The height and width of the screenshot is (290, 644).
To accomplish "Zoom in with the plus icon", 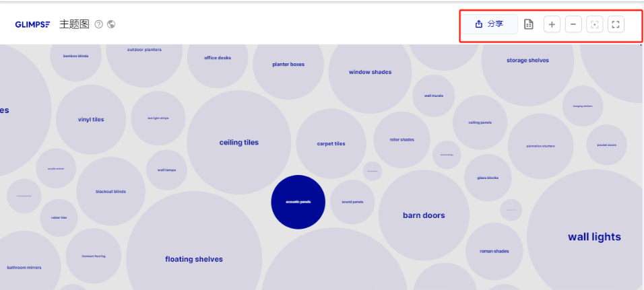I will pos(552,24).
